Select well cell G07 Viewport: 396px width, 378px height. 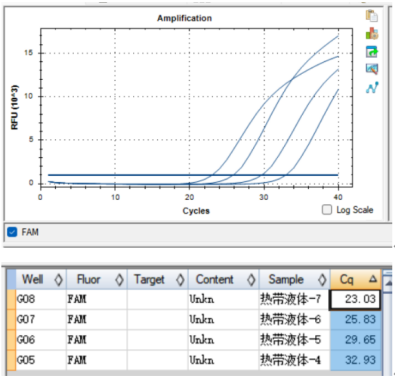(41, 320)
